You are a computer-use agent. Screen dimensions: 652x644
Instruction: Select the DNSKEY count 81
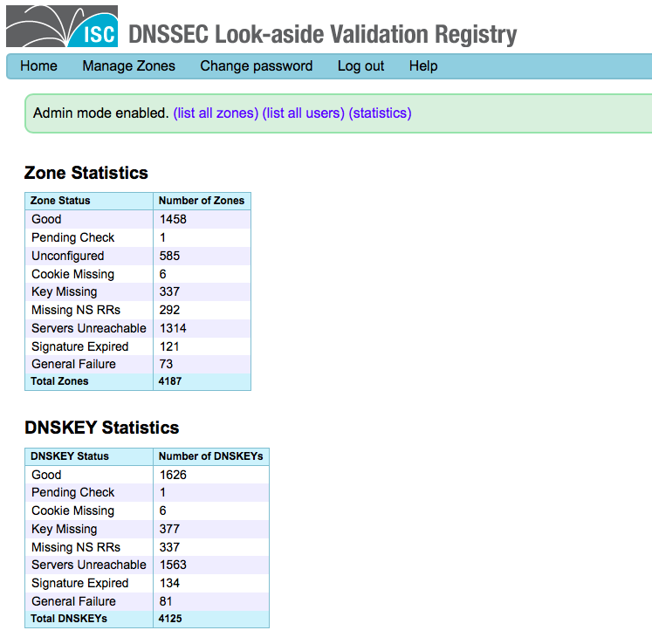click(166, 601)
